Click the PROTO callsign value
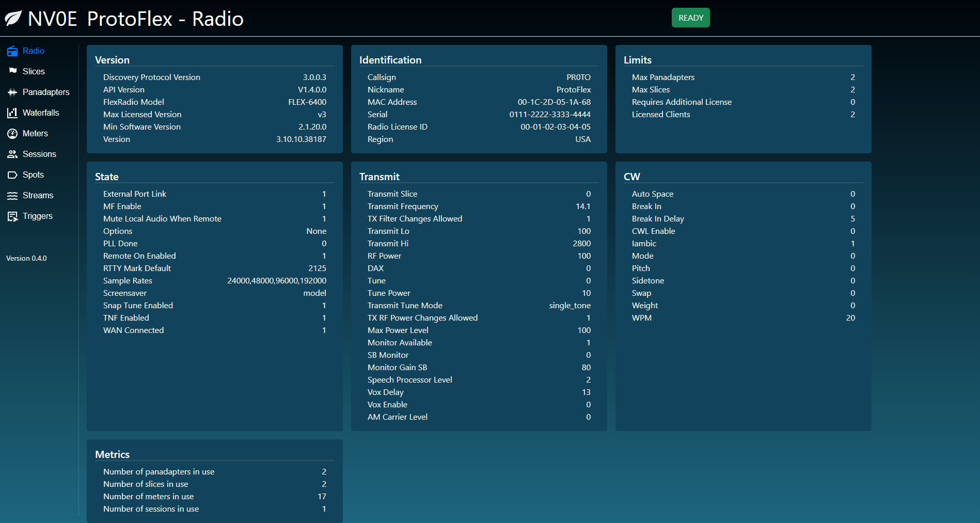 [579, 77]
